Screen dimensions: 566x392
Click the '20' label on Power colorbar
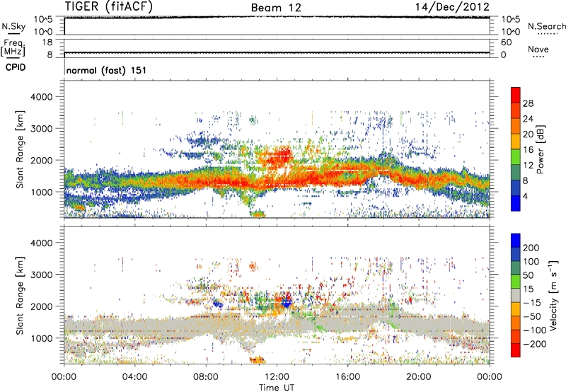(528, 134)
